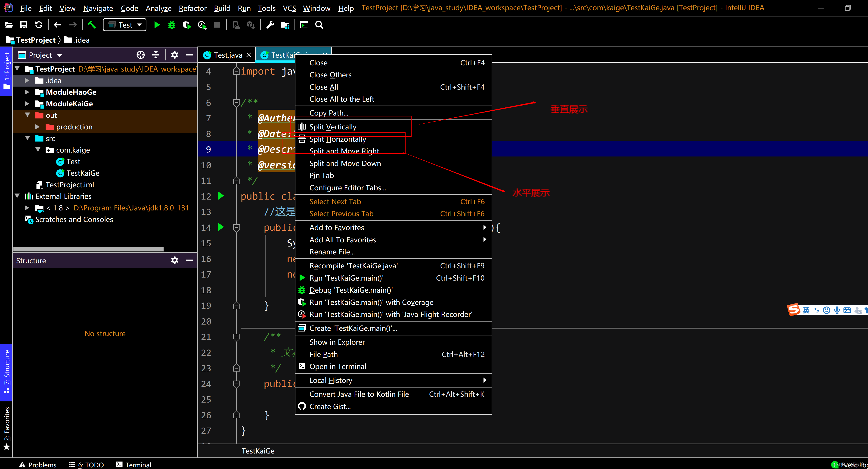Close the Test.java editor tab
This screenshot has height=469, width=868.
coord(249,55)
